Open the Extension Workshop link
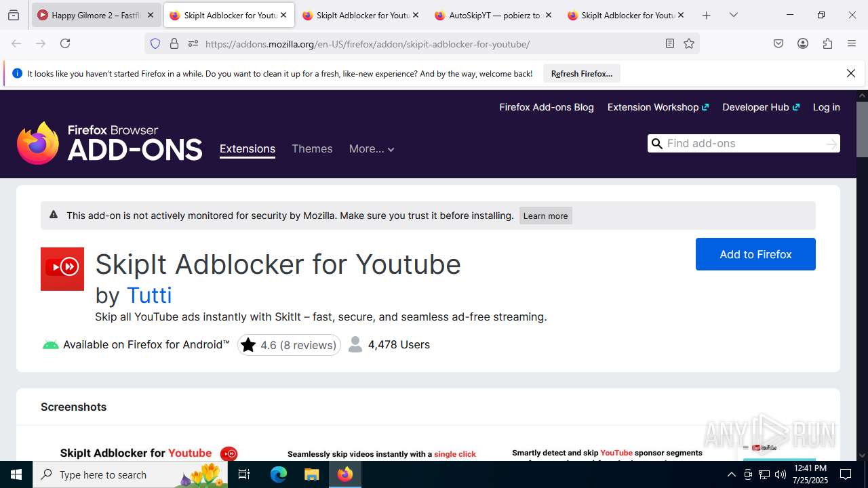 (x=658, y=107)
